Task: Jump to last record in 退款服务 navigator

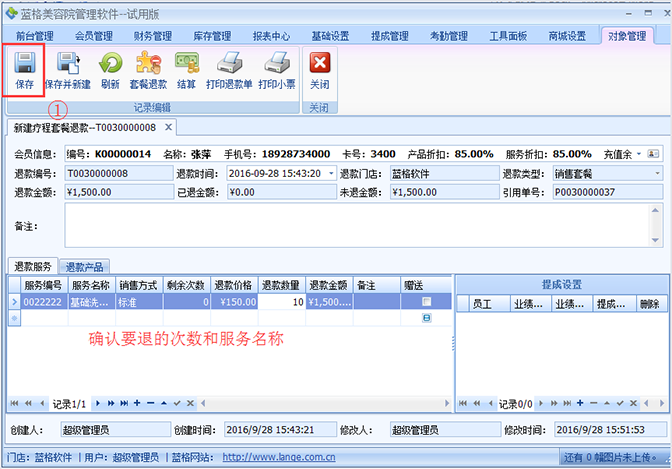Action: click(124, 403)
